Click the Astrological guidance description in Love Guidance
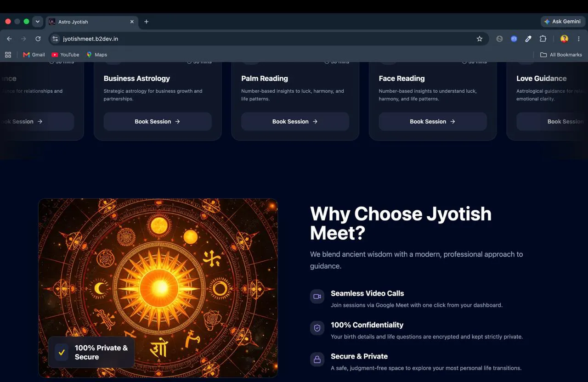The height and width of the screenshot is (382, 588). (x=551, y=95)
